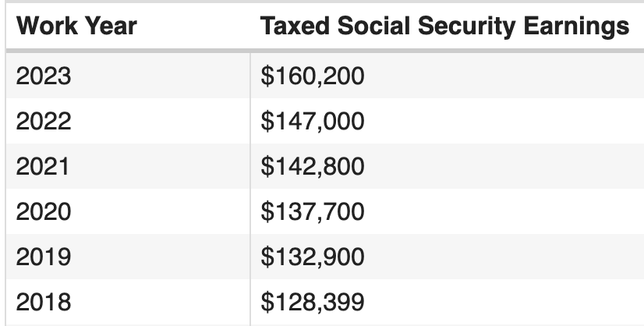Click the $132,900 earnings value
Screen dimensions: 644x326
pyautogui.click(x=313, y=256)
